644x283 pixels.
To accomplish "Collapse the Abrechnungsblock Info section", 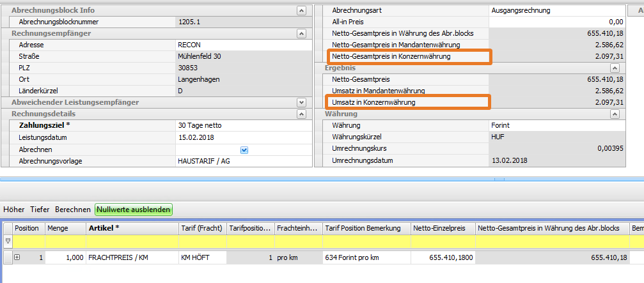I will (301, 10).
